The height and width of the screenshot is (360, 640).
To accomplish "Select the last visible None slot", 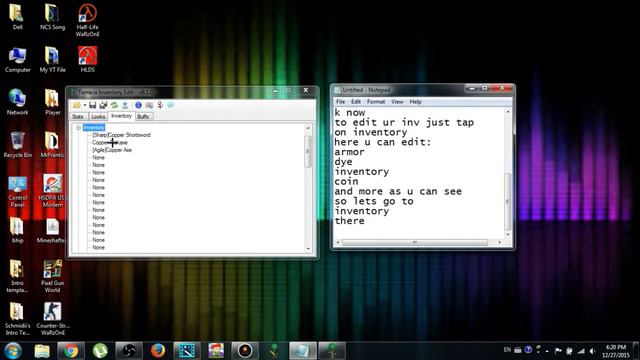I will [x=98, y=247].
